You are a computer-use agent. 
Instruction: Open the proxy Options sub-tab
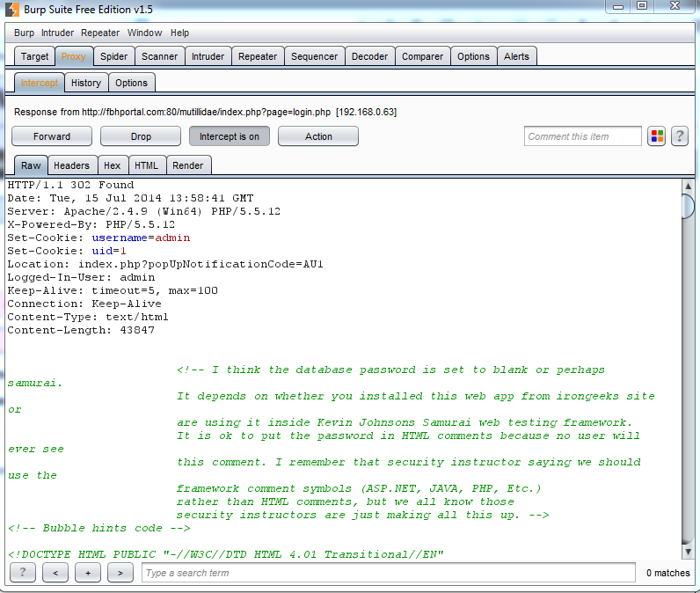[131, 83]
